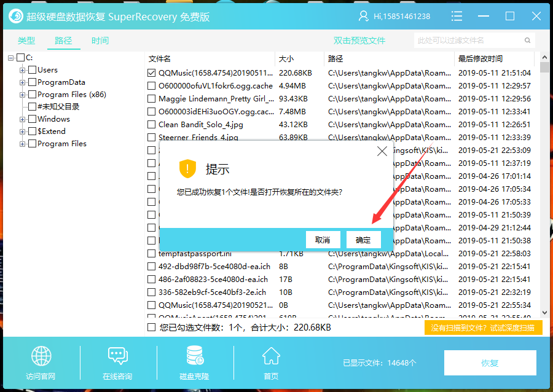The width and height of the screenshot is (553, 392).
Task: Click the 7.48MB size cell
Action: point(292,112)
